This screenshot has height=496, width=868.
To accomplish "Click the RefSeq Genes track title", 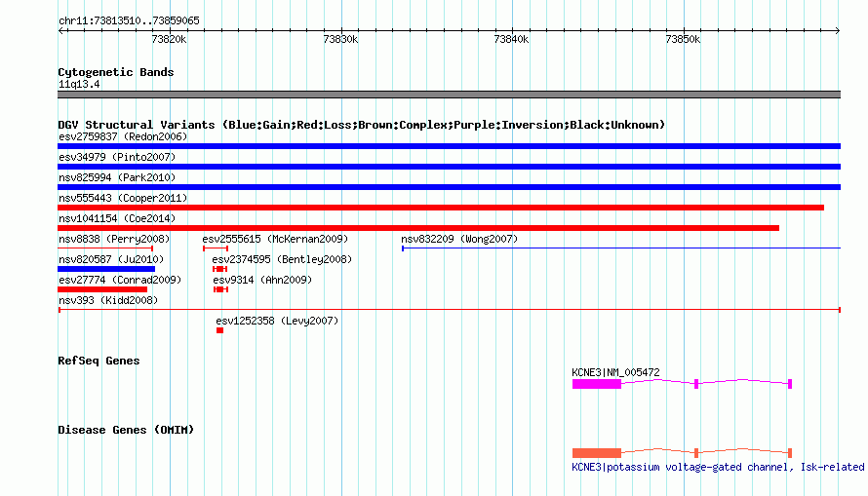I will tap(99, 361).
